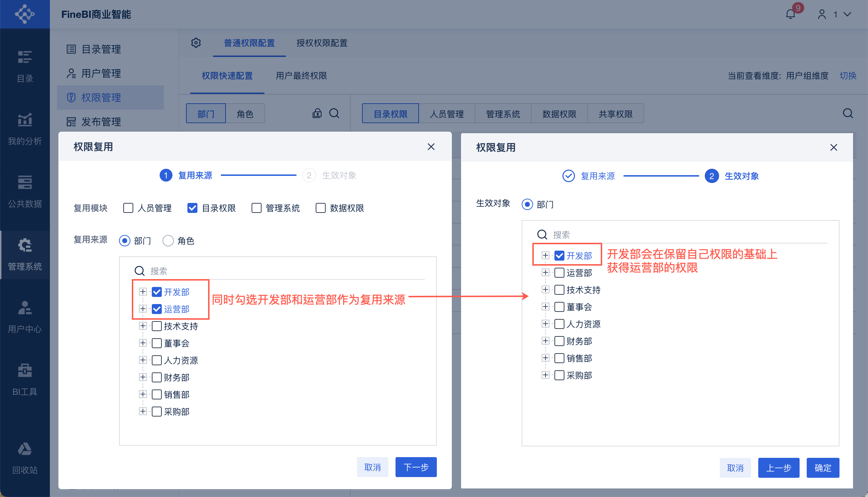
Task: Click the 下一步 button
Action: click(416, 467)
